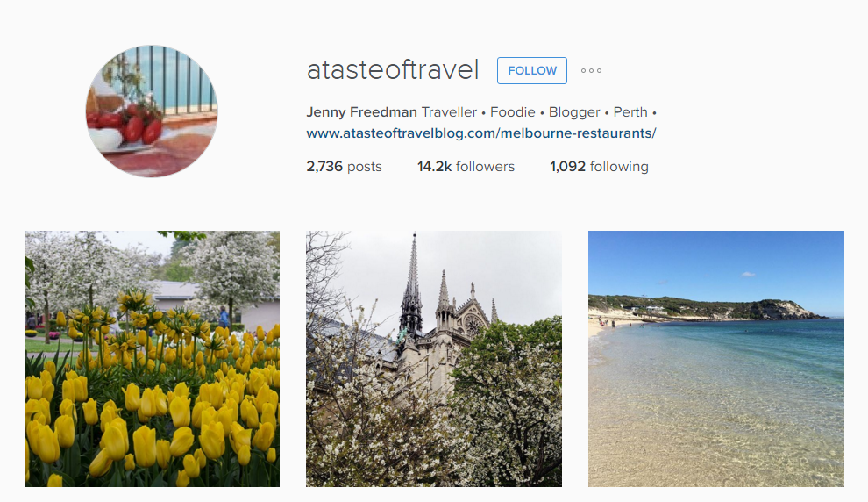Viewport: 868px width, 502px height.
Task: Click the FOLLOW button
Action: coord(531,70)
